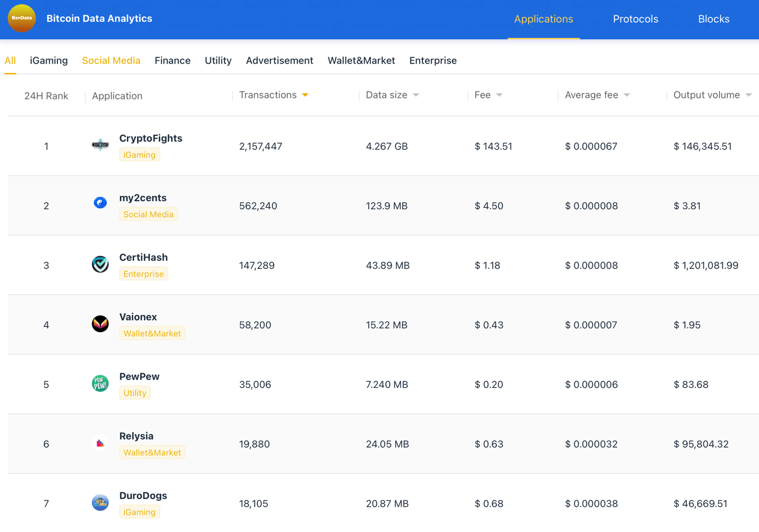759x532 pixels.
Task: Click the my2cents app icon
Action: pos(100,203)
